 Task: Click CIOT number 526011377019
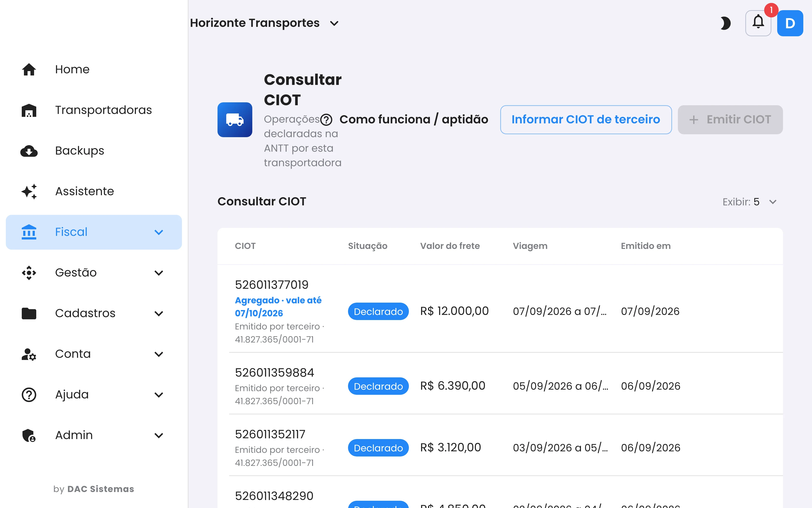click(271, 285)
